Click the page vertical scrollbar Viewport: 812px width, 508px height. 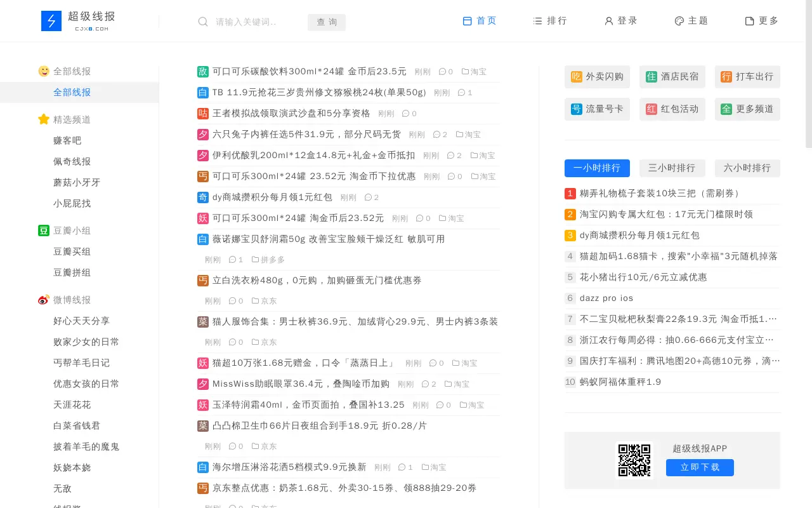pos(809,74)
